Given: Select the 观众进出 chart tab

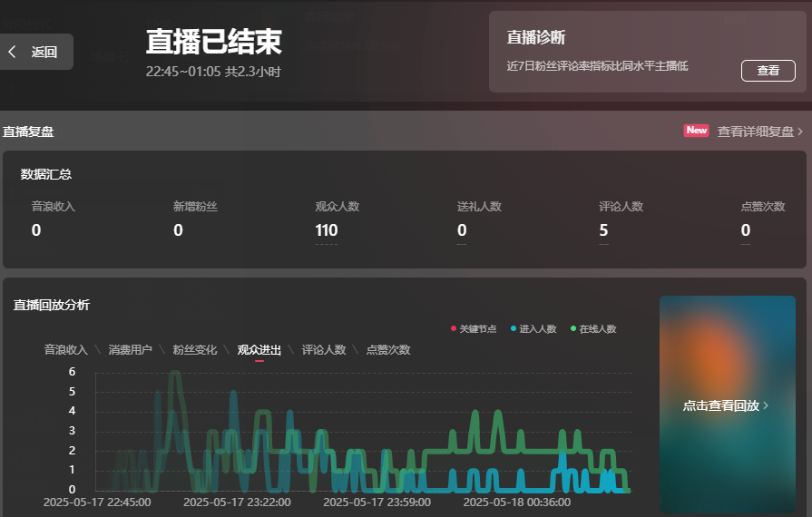Looking at the screenshot, I should [259, 350].
